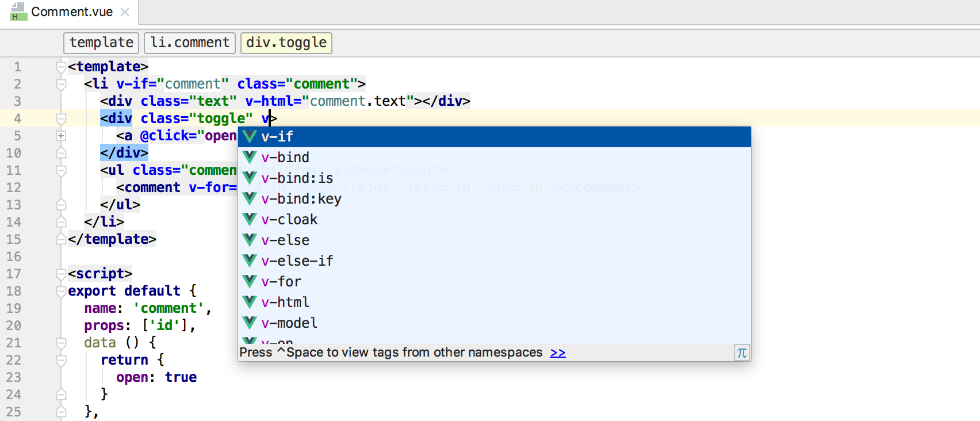This screenshot has height=421, width=980.
Task: Click the <script> tag on line 17
Action: coord(100,274)
